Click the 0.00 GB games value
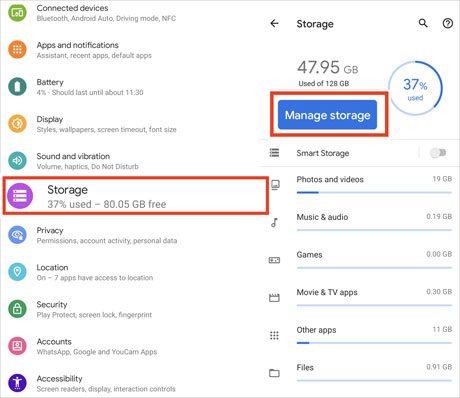The height and width of the screenshot is (398, 460). click(439, 254)
